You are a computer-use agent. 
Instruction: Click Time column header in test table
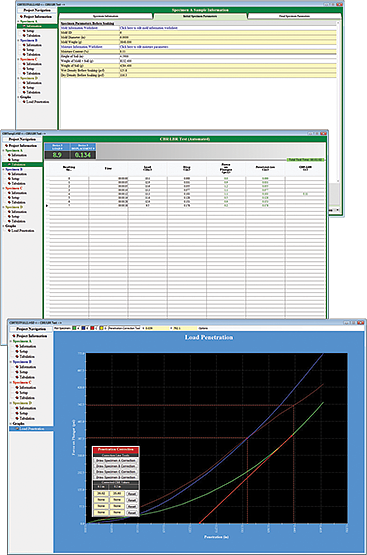(108, 168)
